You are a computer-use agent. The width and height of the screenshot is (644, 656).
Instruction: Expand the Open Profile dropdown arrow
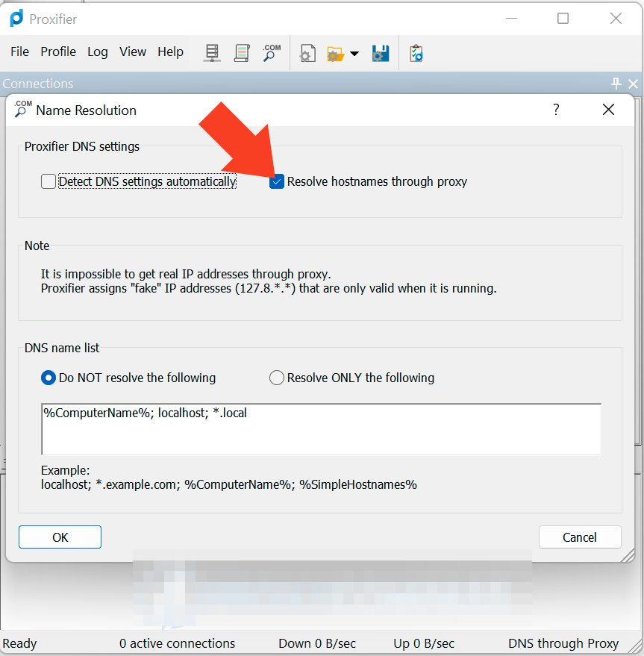[x=354, y=54]
